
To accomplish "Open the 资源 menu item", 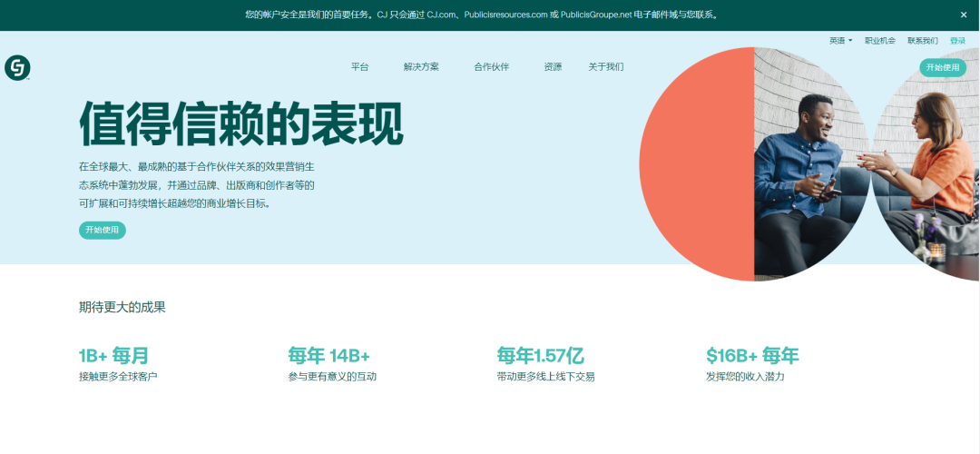I will (x=553, y=67).
